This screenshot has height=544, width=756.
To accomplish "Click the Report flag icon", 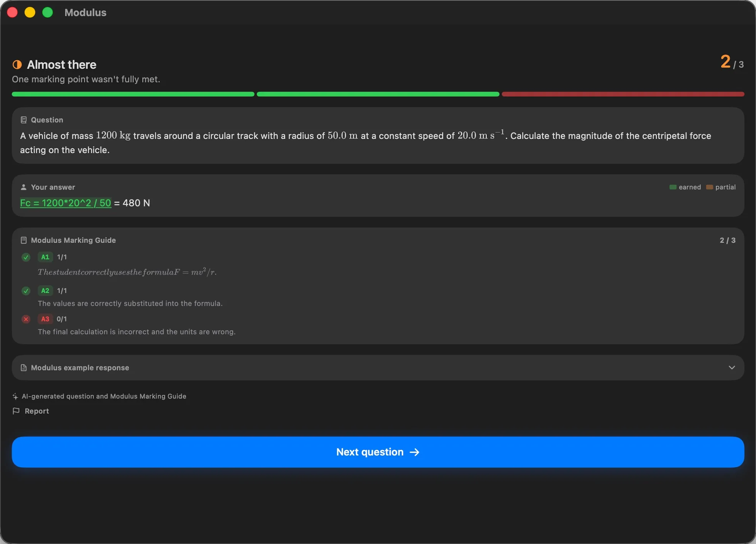I will 16,411.
